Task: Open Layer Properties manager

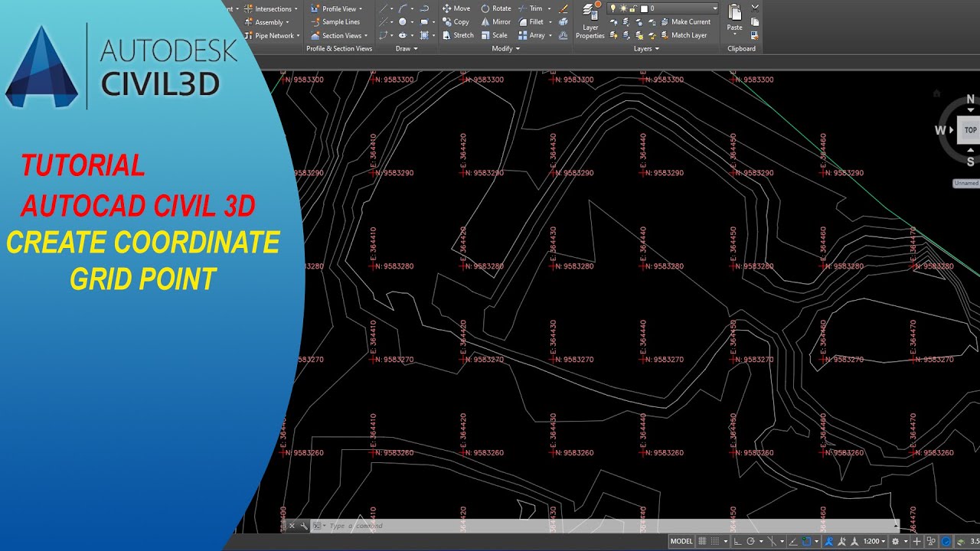Action: tap(590, 21)
